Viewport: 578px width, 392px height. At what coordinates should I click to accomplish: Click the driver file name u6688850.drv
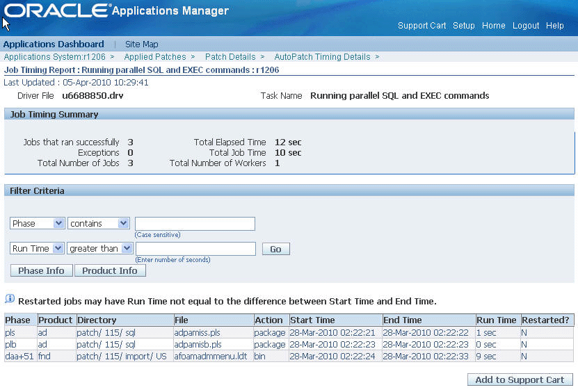[x=93, y=96]
